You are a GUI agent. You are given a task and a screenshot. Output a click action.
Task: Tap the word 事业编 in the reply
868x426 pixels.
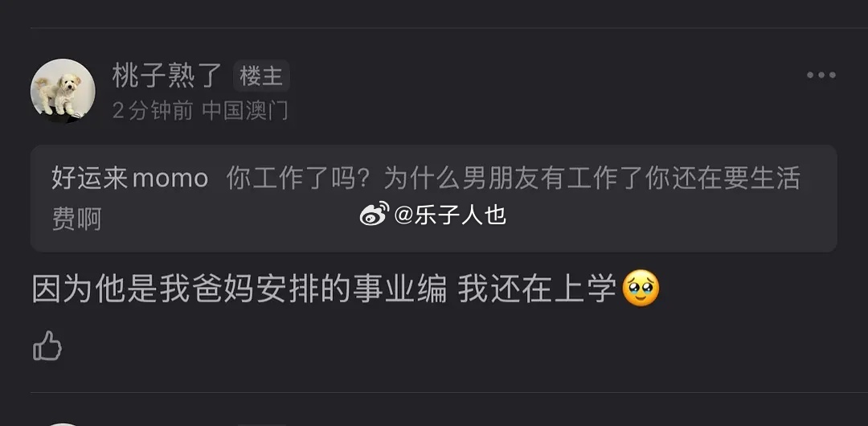[399, 289]
